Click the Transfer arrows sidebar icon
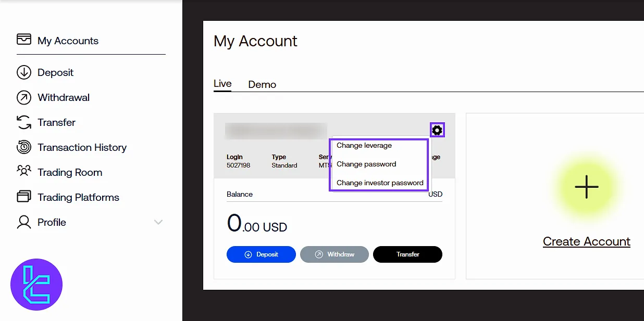 [x=24, y=122]
